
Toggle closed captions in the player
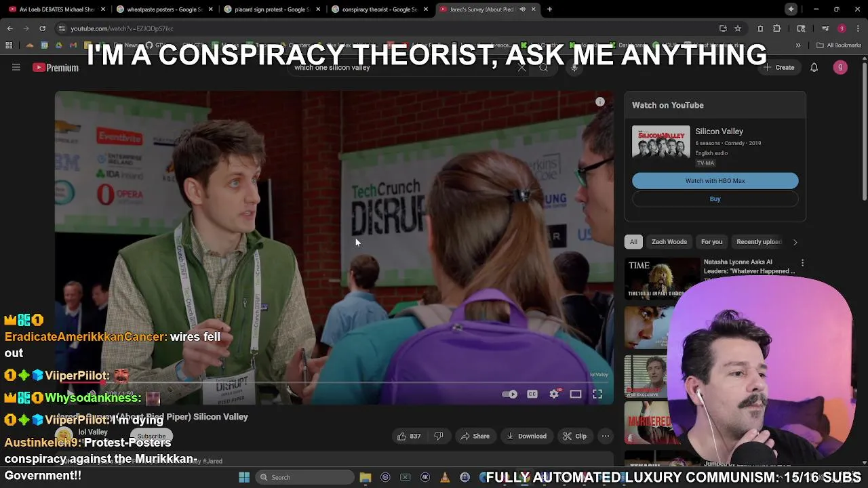pyautogui.click(x=532, y=394)
